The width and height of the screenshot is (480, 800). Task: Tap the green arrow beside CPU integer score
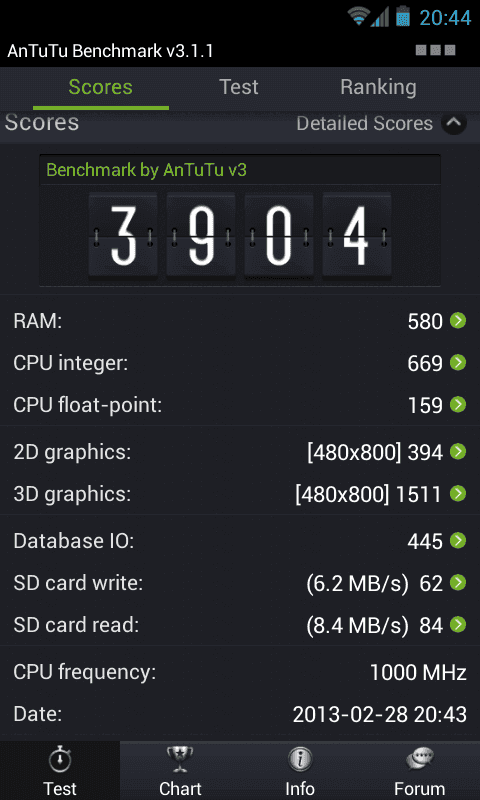click(458, 363)
